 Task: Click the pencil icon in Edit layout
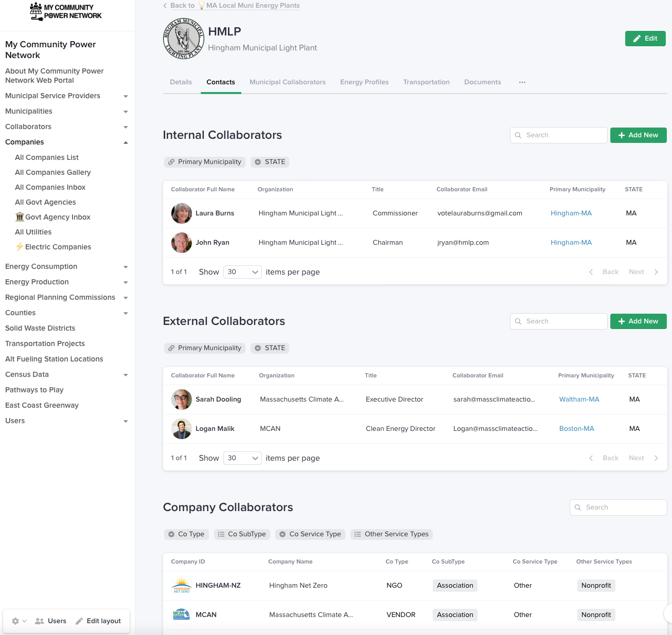(x=79, y=621)
